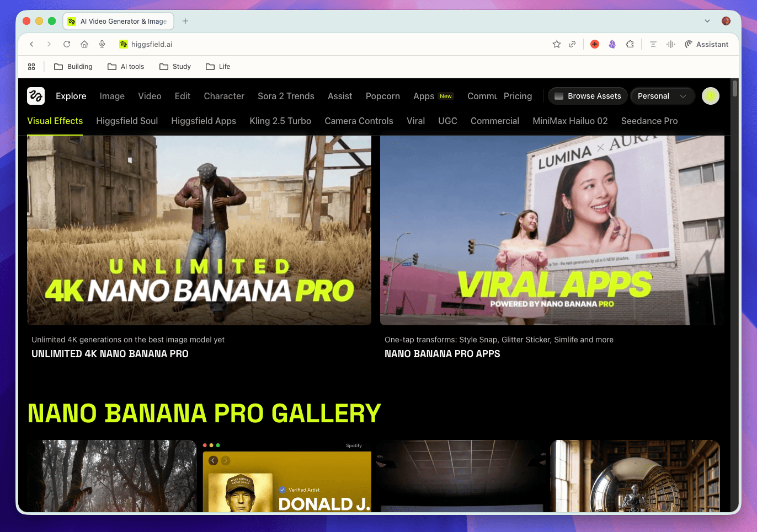Viewport: 757px width, 532px height.
Task: Open the Unlimited 4K Nano Banana Pro banner
Action: 199,230
